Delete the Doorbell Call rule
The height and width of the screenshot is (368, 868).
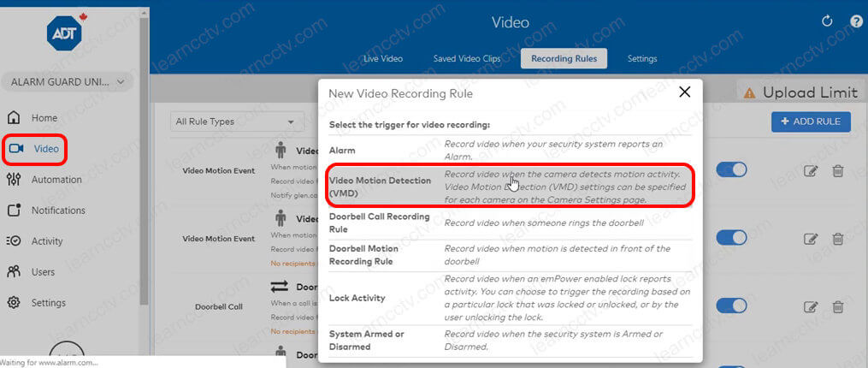pos(838,306)
